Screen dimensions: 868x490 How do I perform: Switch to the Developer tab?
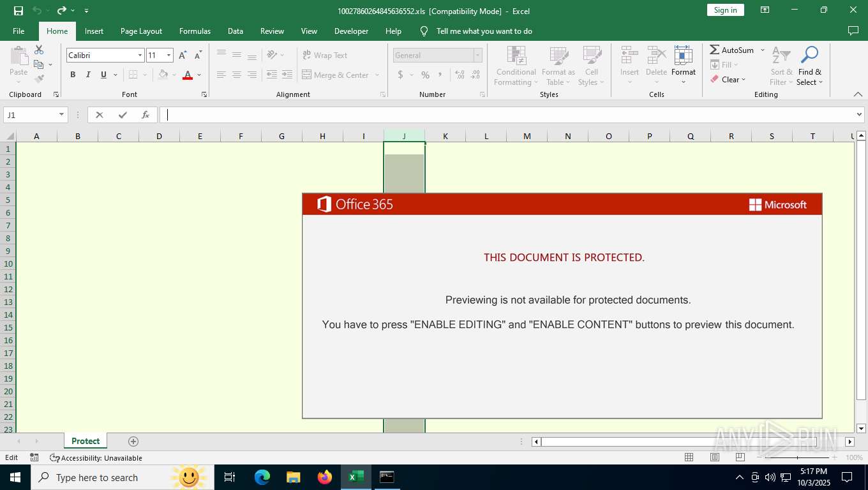coord(351,31)
